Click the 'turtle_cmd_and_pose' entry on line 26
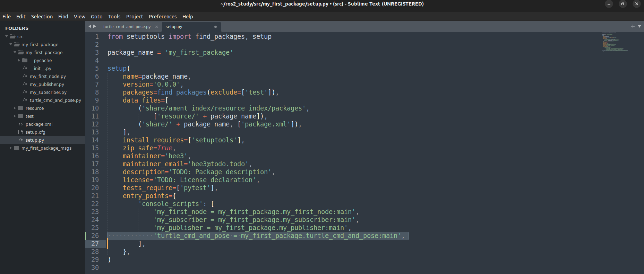Screen dimensions: 644x274 click(194, 236)
